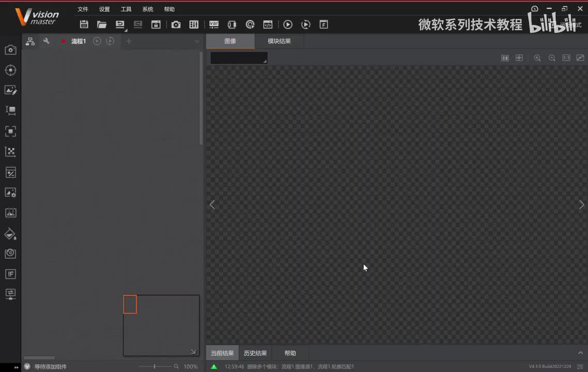588x372 pixels.
Task: Zoom out of the image view
Action: click(552, 58)
